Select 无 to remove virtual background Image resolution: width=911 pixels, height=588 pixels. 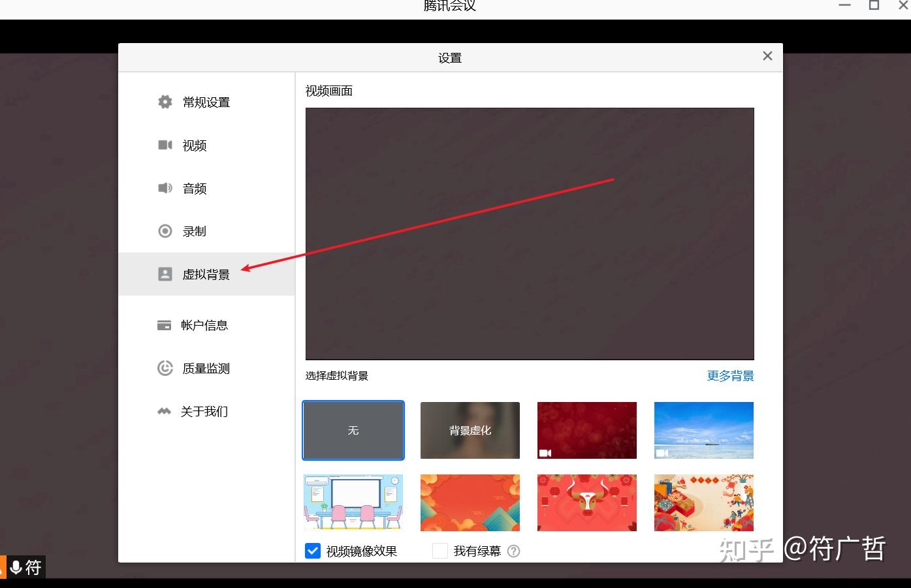click(353, 430)
